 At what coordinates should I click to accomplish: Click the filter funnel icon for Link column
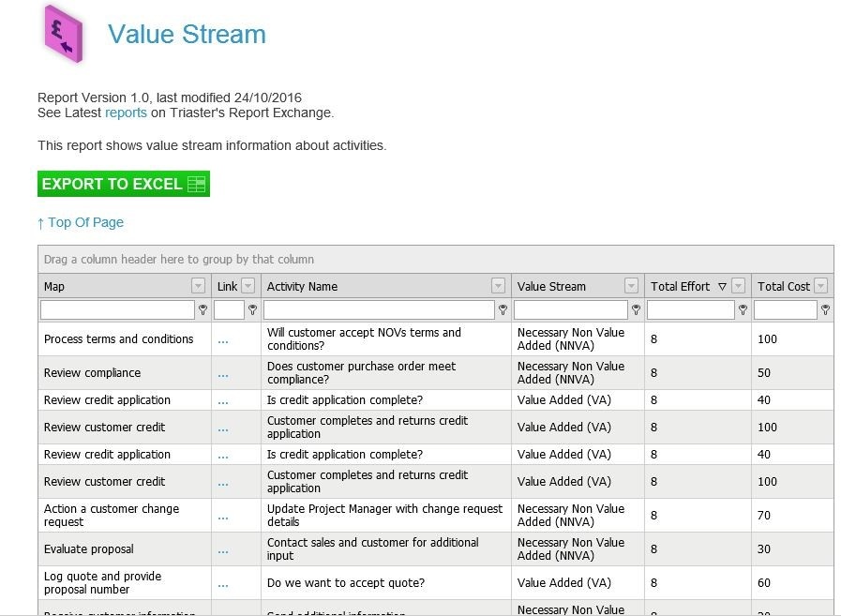[x=251, y=309]
